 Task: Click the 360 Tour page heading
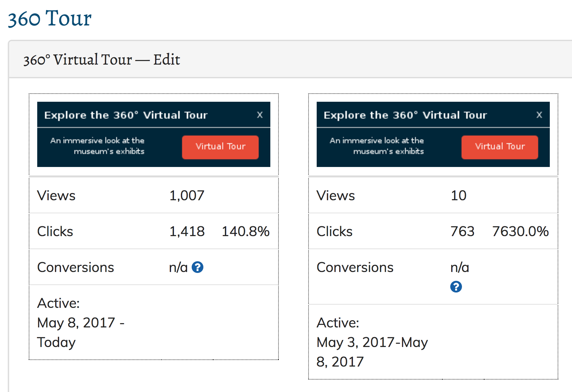[x=50, y=18]
